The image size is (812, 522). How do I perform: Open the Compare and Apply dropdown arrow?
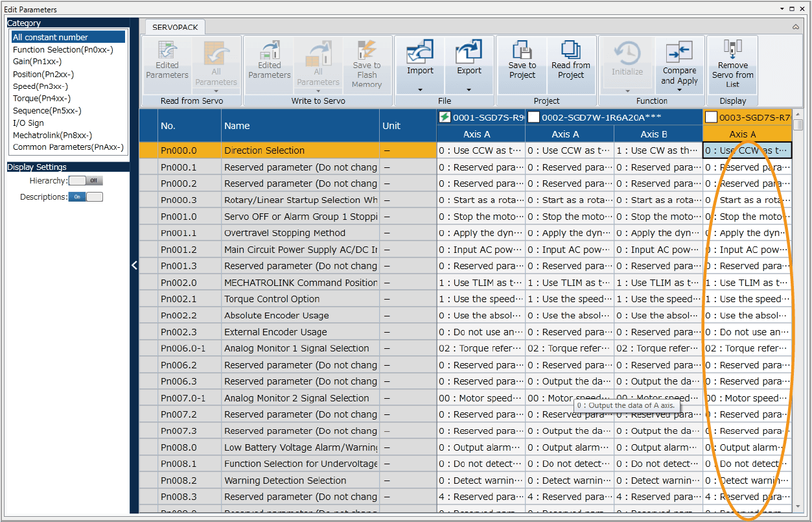click(x=679, y=90)
